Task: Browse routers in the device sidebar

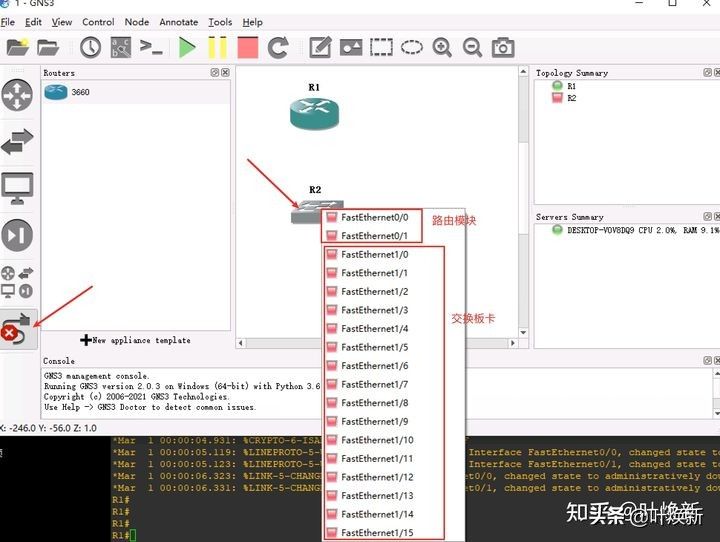Action: (x=17, y=95)
